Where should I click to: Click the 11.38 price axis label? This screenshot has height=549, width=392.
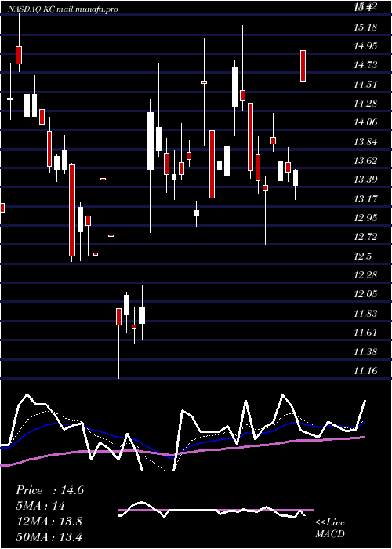coord(366,352)
